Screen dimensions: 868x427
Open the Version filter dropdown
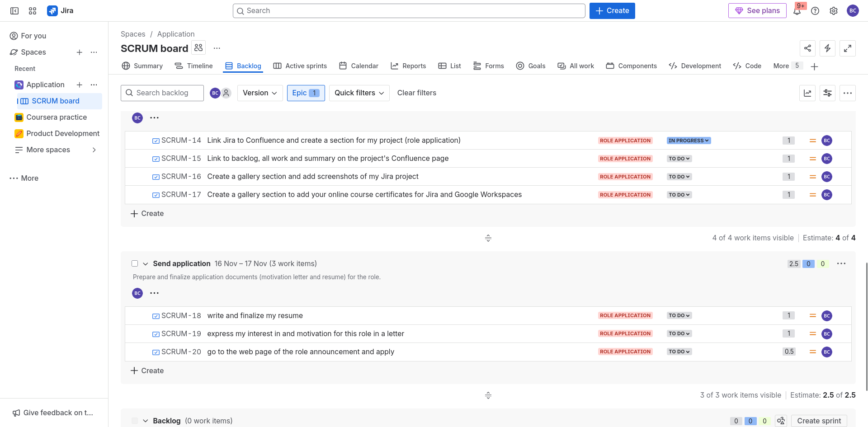260,93
